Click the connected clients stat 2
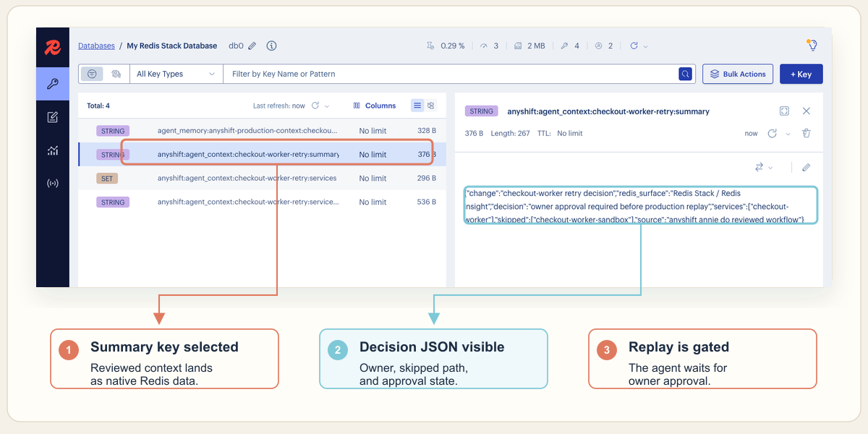The image size is (868, 434). point(604,46)
